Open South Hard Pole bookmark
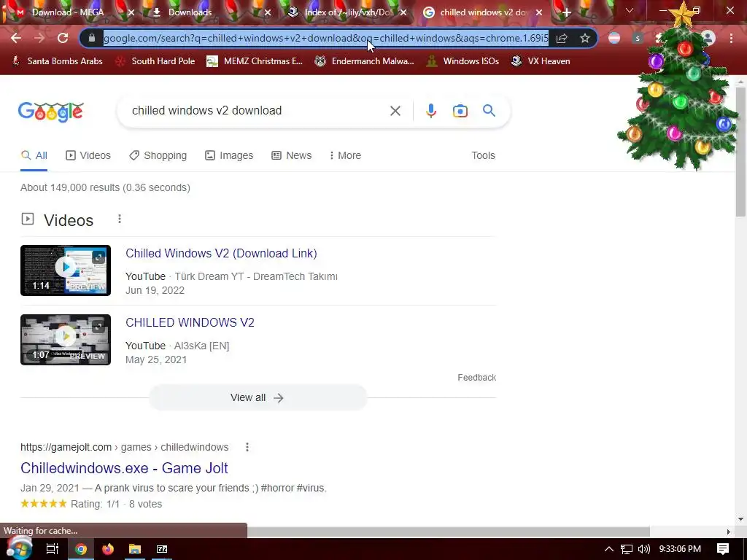Image resolution: width=747 pixels, height=560 pixels. pyautogui.click(x=155, y=61)
